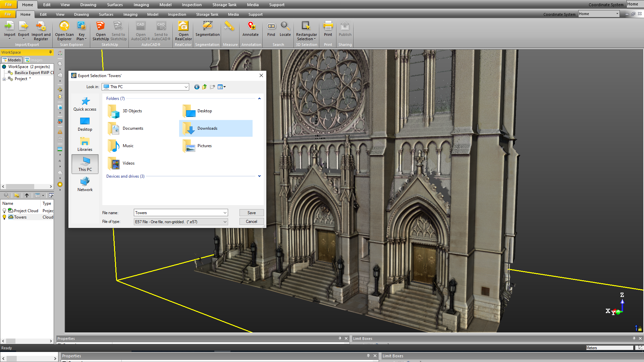Pin the WorkSpace panel
644x362 pixels.
[x=50, y=52]
